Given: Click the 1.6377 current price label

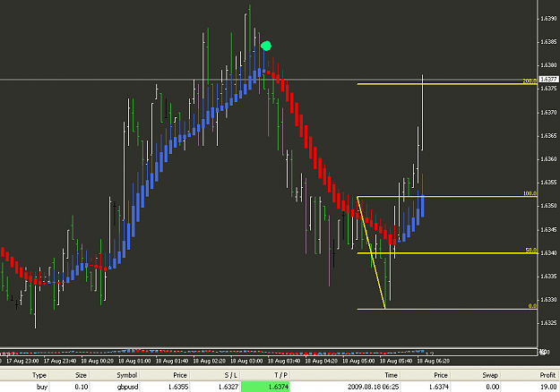Looking at the screenshot, I should 548,79.
